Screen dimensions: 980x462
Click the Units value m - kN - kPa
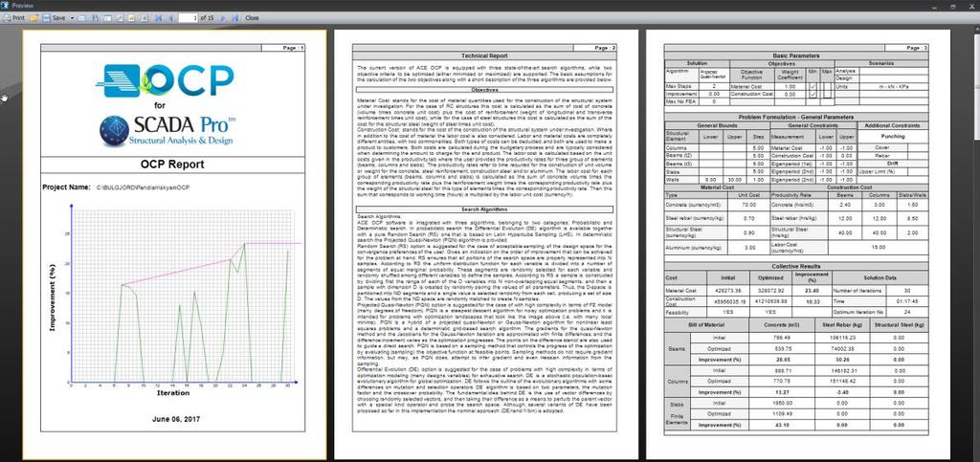pos(893,87)
